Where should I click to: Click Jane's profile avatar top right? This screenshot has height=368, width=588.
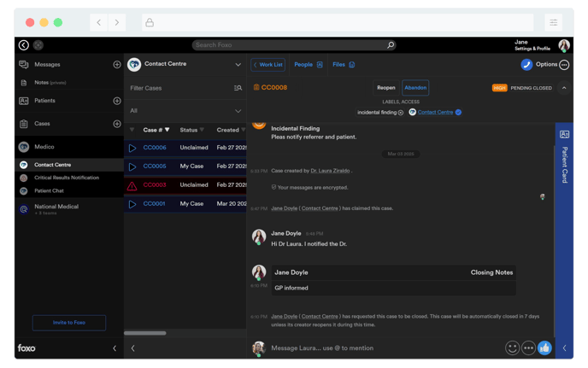pos(564,45)
